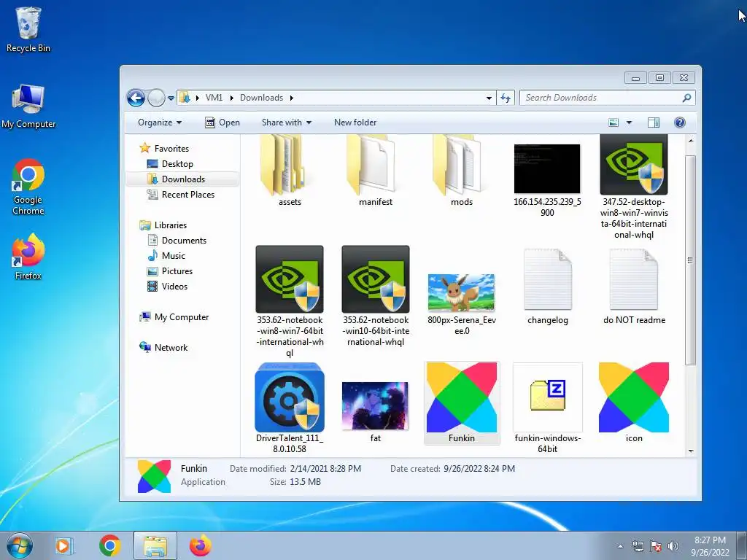The height and width of the screenshot is (560, 747).
Task: Open Chrome from the taskbar
Action: tap(109, 545)
